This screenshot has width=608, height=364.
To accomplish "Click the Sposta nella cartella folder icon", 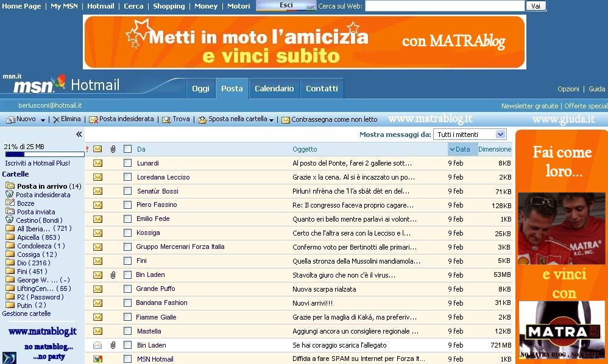I will pos(202,120).
